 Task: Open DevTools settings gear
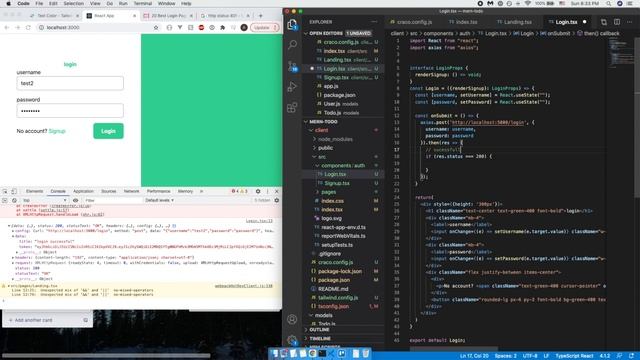click(258, 191)
